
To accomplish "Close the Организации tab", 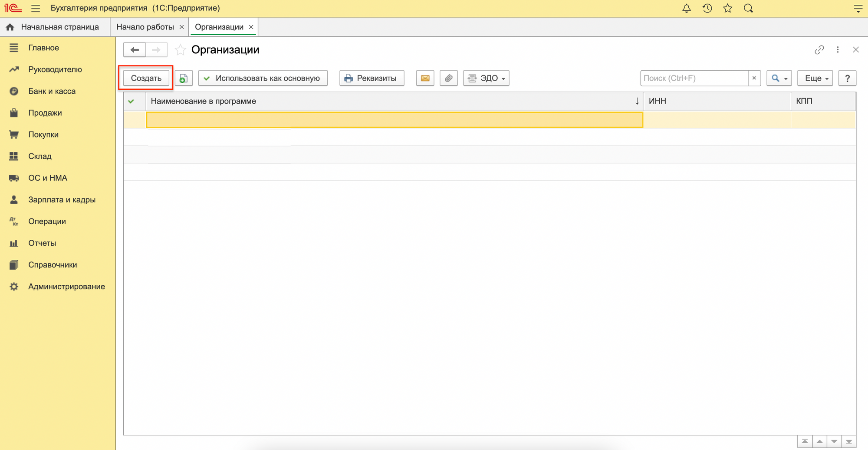I will (x=251, y=27).
